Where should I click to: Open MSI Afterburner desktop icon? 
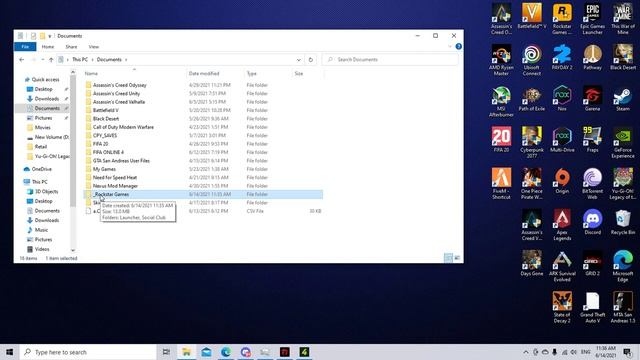point(501,101)
